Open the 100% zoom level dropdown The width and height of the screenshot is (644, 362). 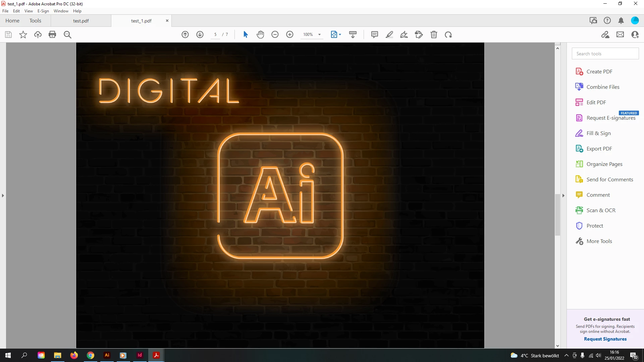[x=320, y=35]
